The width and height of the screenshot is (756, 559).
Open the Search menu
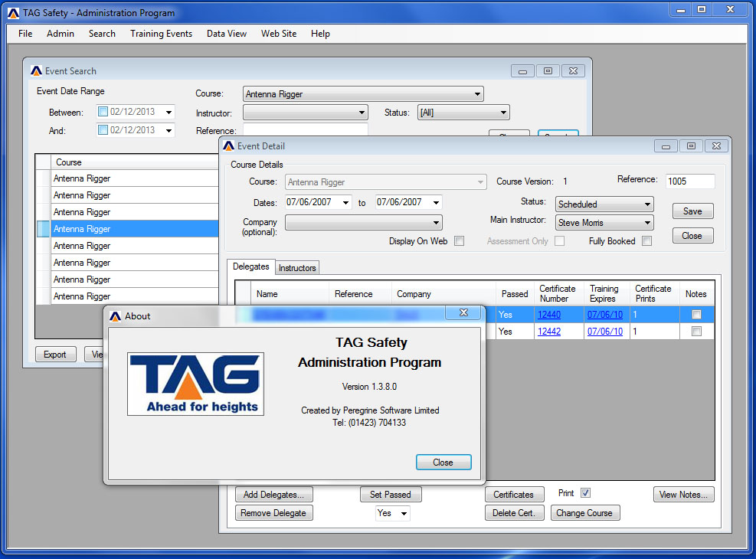pyautogui.click(x=102, y=34)
